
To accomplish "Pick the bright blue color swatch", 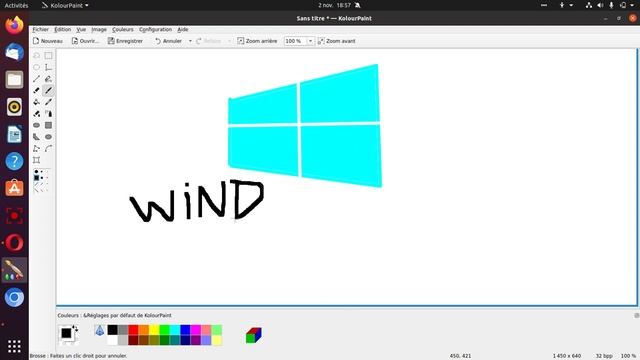I will [x=185, y=330].
